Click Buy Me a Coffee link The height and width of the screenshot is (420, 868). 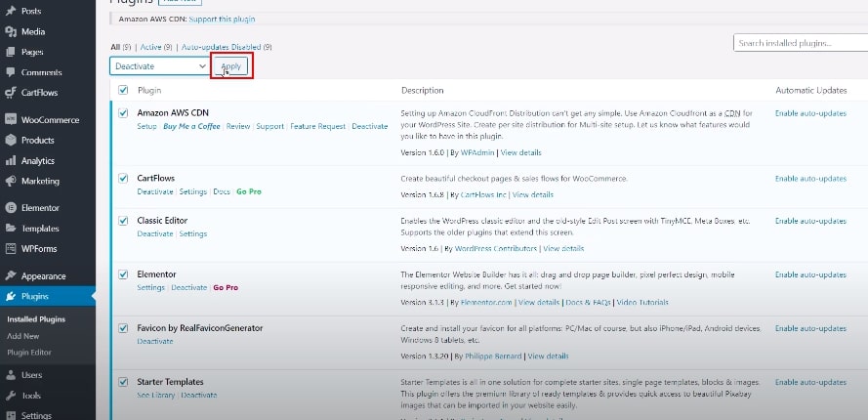click(191, 126)
